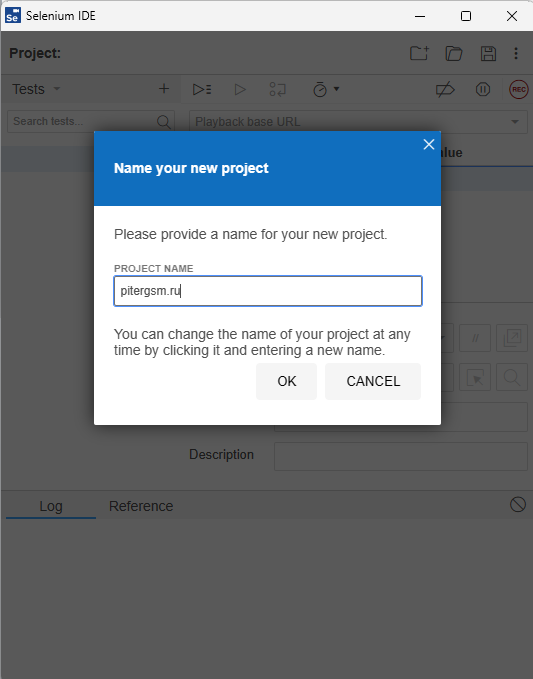
Task: Toggle disable breakpoints icon
Action: 445,89
